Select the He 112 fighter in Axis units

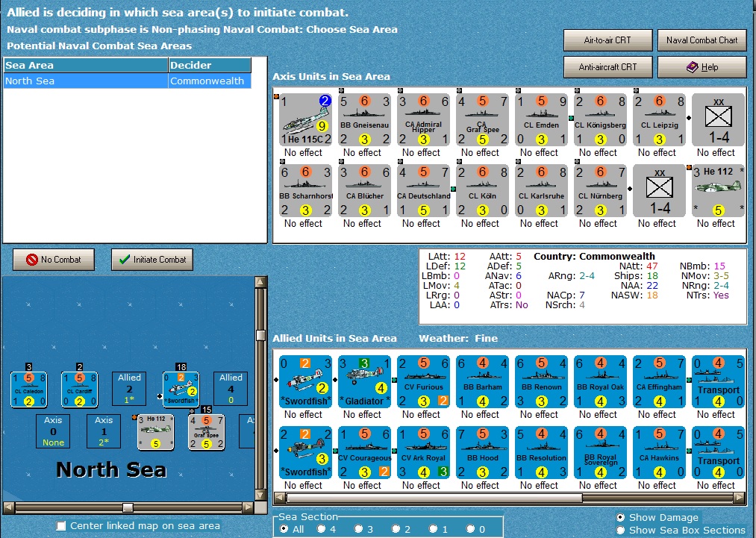[x=718, y=190]
